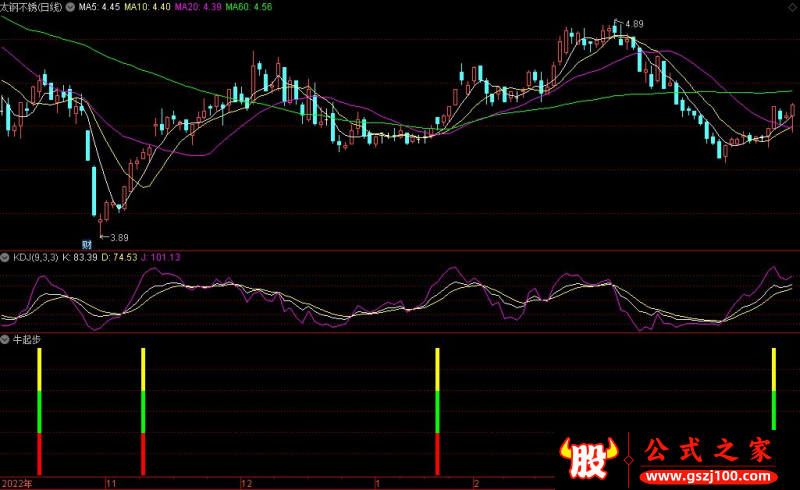800x490 pixels.
Task: Expand the 牛起步 indicator dropdown arrow
Action: pyautogui.click(x=6, y=340)
